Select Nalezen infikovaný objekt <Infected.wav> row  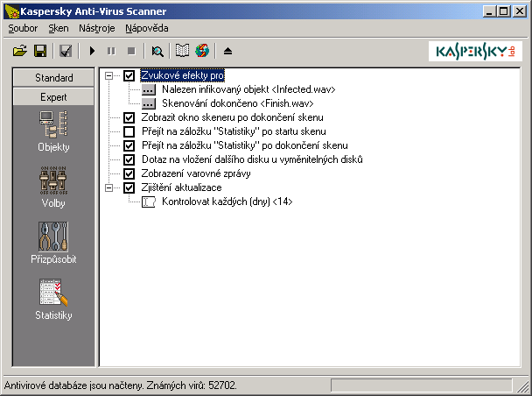(x=248, y=89)
